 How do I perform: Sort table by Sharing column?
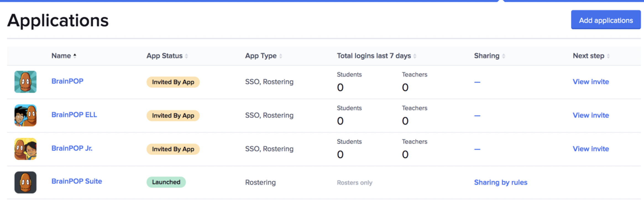(x=504, y=56)
